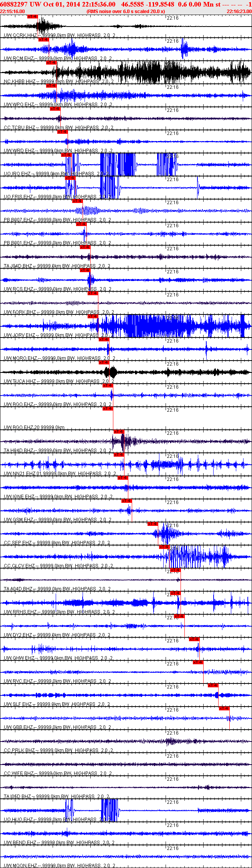Image resolution: width=252 pixels, height=868 pixels.
Task: Click the UW WRD EHZ station label
Action: click(58, 151)
